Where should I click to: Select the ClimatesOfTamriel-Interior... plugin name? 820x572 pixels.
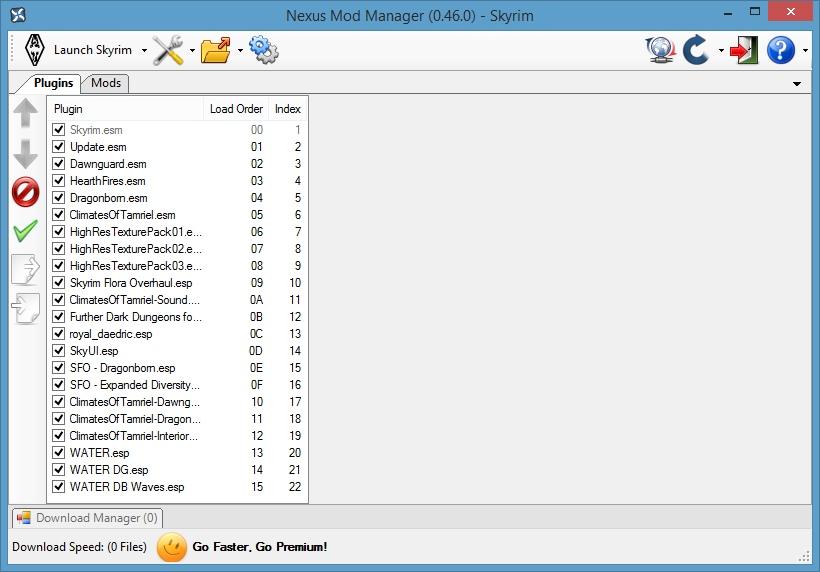(x=134, y=436)
